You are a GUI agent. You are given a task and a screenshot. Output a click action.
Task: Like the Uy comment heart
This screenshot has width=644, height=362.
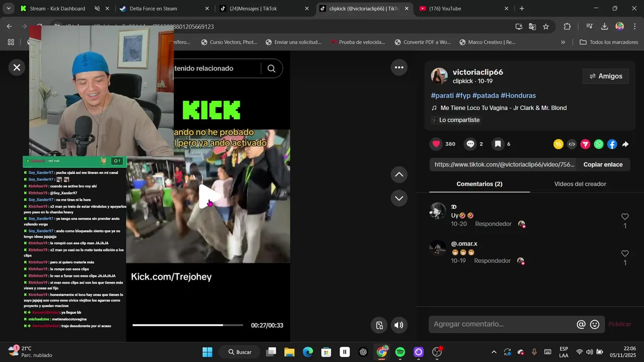click(625, 217)
